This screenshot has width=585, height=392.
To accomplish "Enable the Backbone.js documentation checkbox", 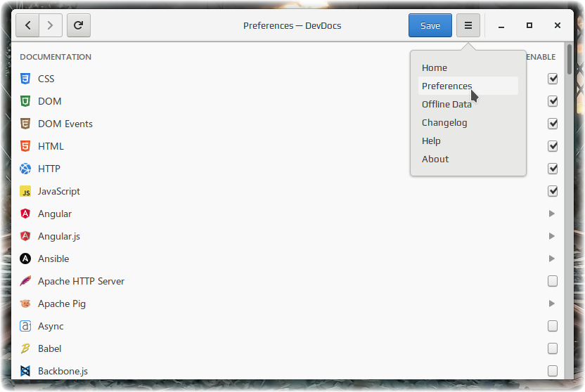I will tap(553, 371).
